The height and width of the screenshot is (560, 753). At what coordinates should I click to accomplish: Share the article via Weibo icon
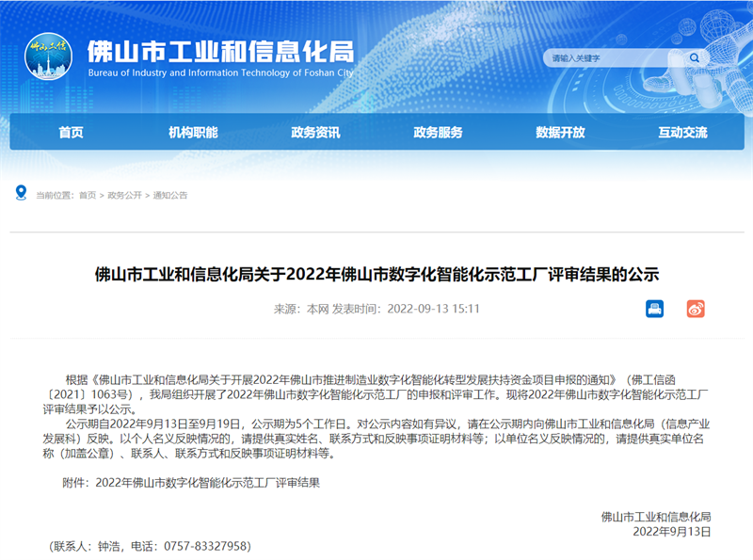tap(695, 309)
